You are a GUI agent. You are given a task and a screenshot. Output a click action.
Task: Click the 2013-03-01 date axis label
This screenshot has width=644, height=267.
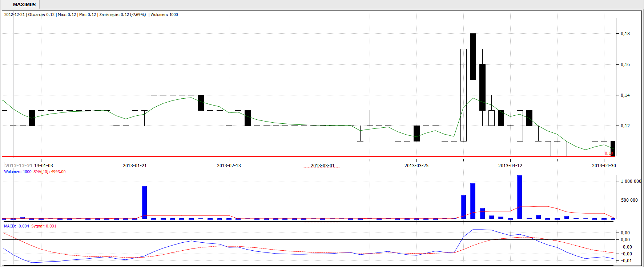(322, 166)
